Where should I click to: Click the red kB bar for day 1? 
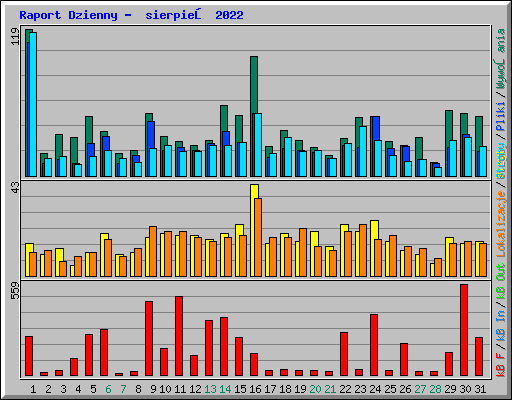coord(29,356)
